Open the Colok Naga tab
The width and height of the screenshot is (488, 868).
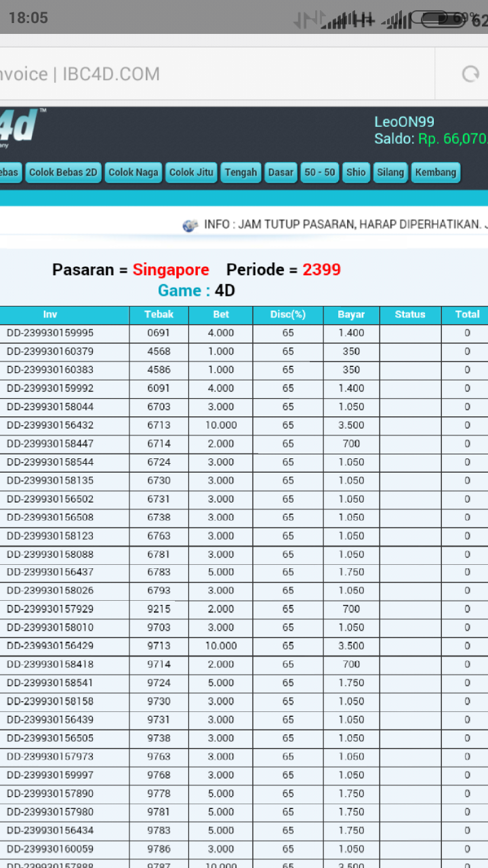pos(134,172)
